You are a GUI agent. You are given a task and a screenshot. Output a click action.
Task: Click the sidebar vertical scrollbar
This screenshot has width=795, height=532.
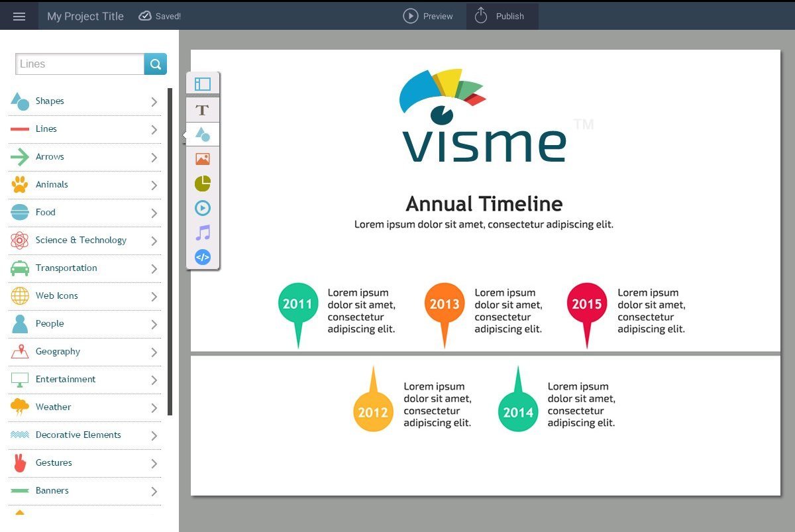tap(170, 252)
